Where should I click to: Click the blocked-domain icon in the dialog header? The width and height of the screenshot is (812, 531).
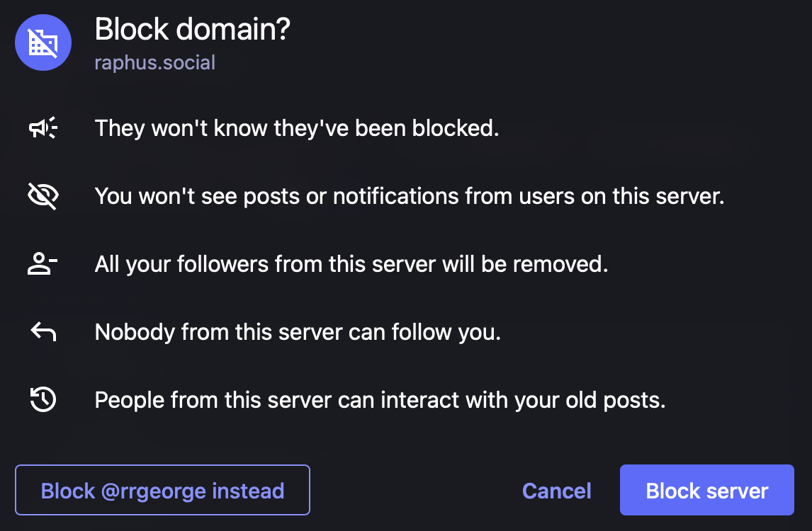(43, 42)
